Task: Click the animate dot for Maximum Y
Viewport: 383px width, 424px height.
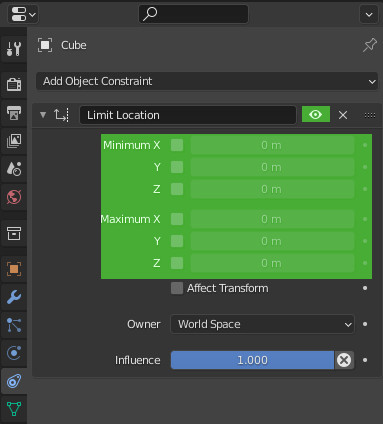Action: 365,241
